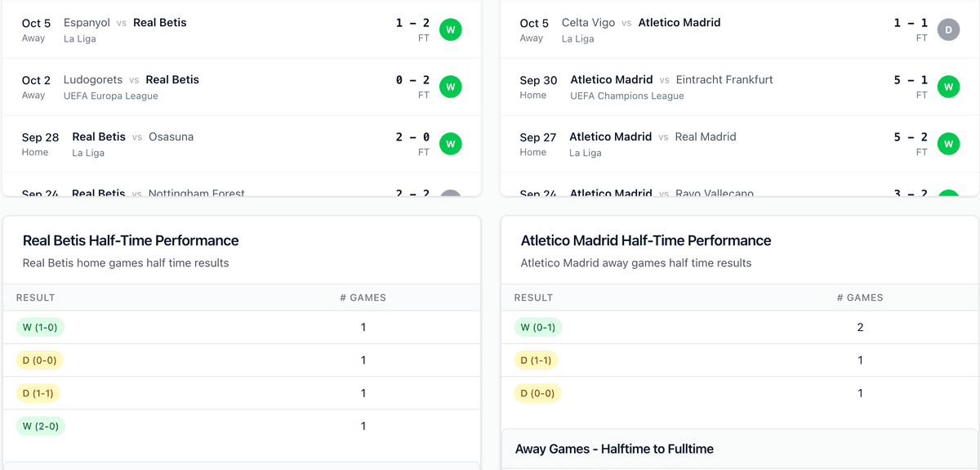Click UEFA Champions League competition label
The height and width of the screenshot is (470, 980).
[627, 96]
